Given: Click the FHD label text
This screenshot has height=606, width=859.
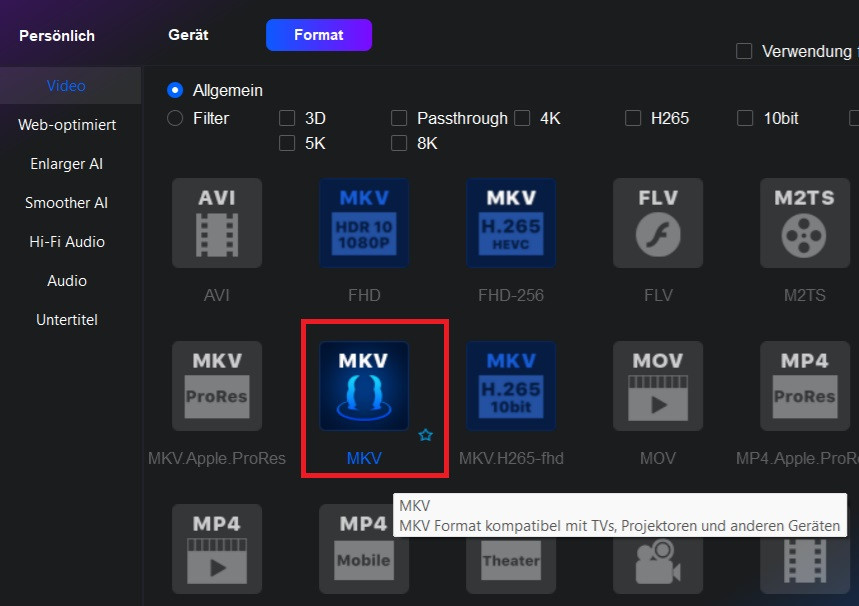Looking at the screenshot, I should pos(364,295).
